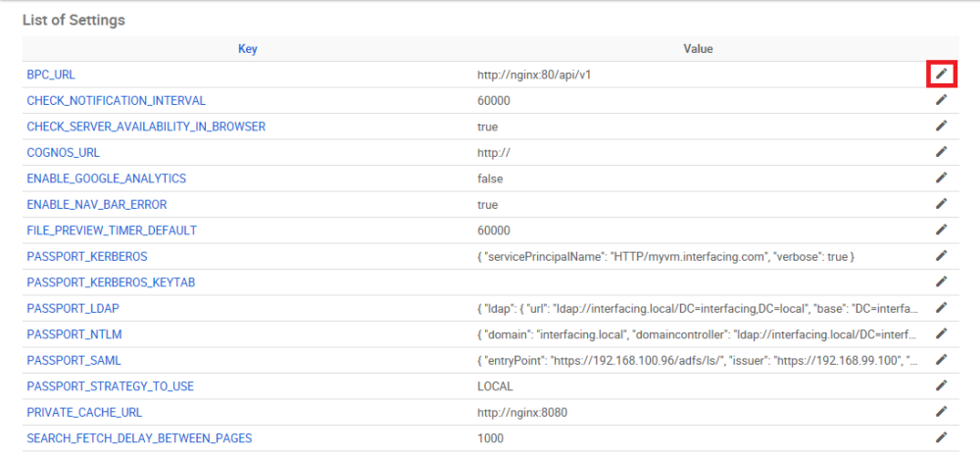Click the PASSPORT_NTLM key link
980x456 pixels.
[74, 334]
